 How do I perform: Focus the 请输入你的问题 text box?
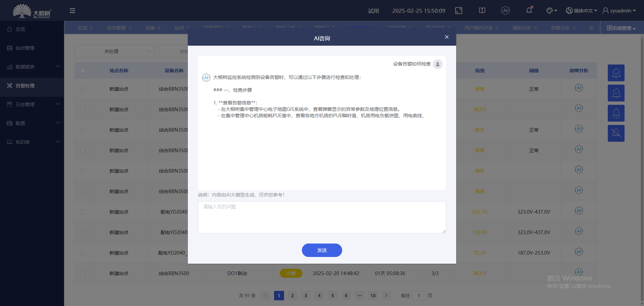tap(322, 217)
